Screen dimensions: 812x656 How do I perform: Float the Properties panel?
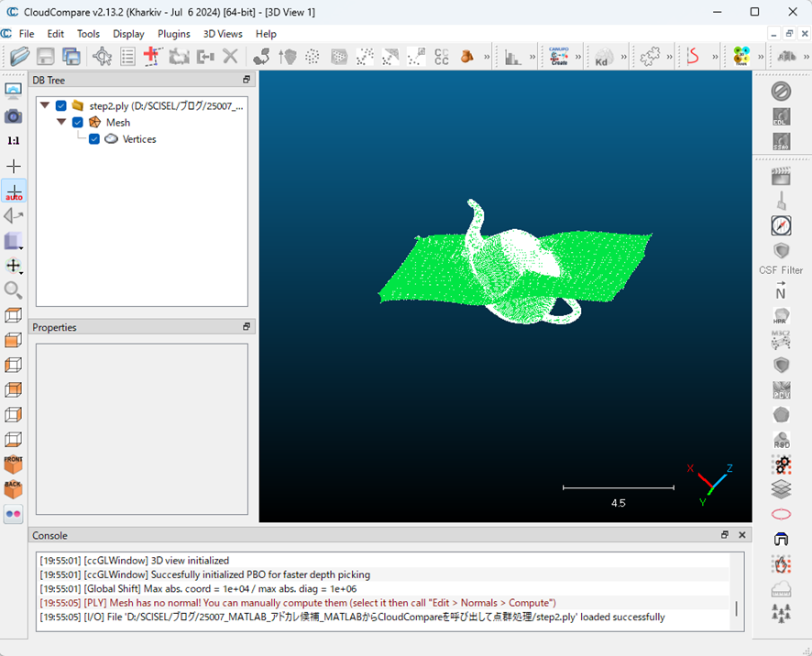pyautogui.click(x=247, y=327)
